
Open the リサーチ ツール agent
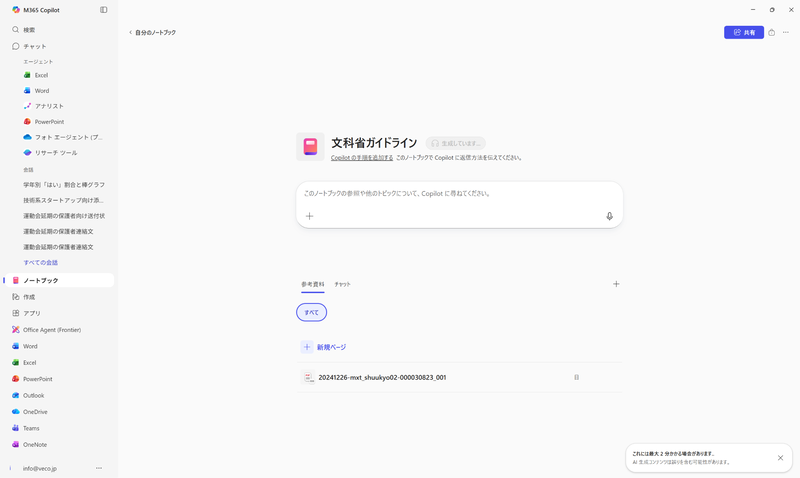64,153
